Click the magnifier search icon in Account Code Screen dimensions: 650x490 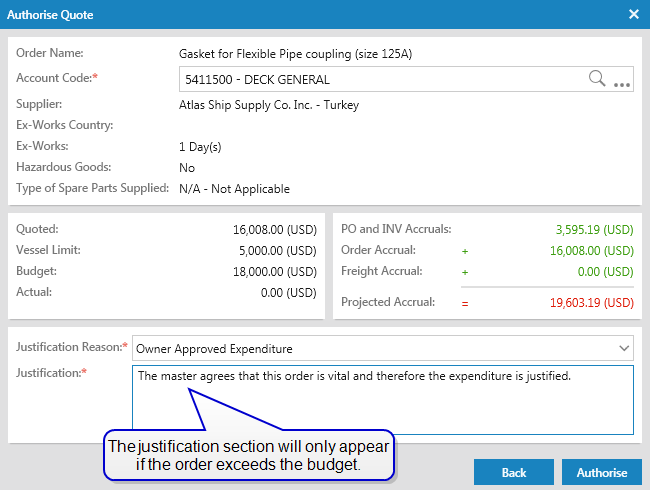[x=597, y=79]
